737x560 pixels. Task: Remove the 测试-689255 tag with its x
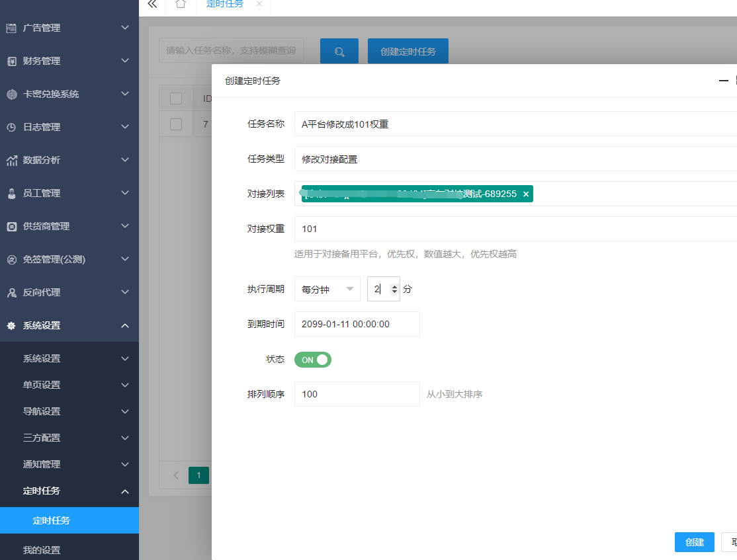(526, 194)
